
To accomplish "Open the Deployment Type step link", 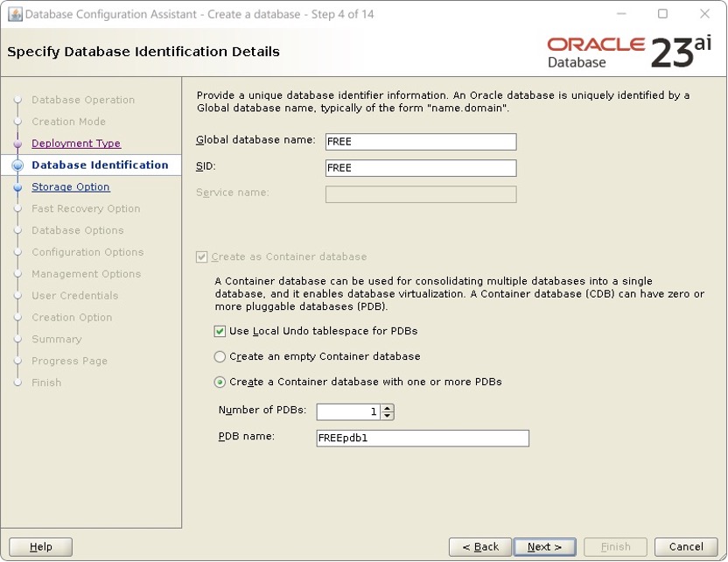I will point(76,144).
